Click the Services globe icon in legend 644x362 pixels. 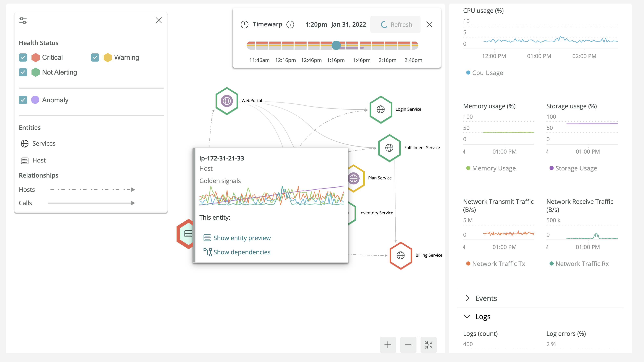point(25,143)
